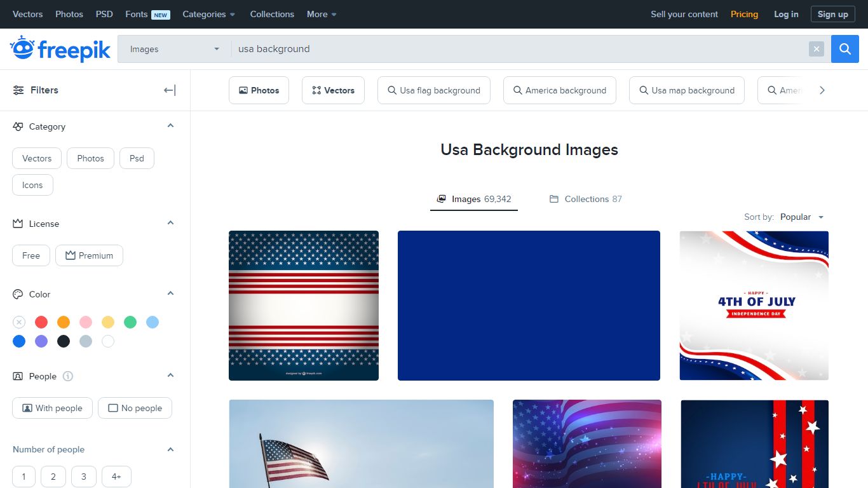Click the Vectors chip nodes icon
Image resolution: width=868 pixels, height=488 pixels.
click(x=316, y=90)
